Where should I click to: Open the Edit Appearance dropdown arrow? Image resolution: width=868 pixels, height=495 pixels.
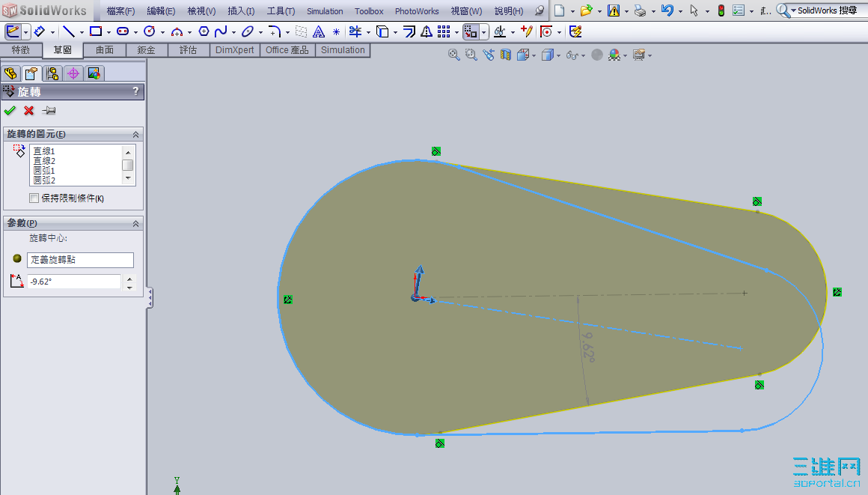coord(625,55)
